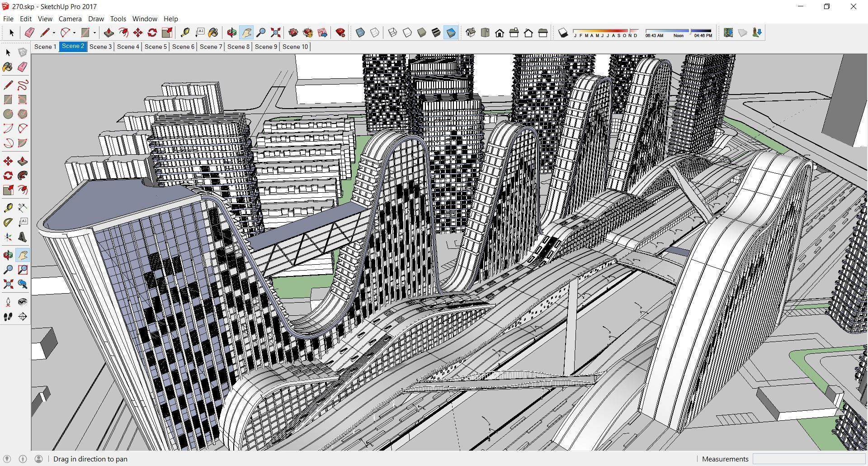Select the 3 Point Arc tool

8,143
